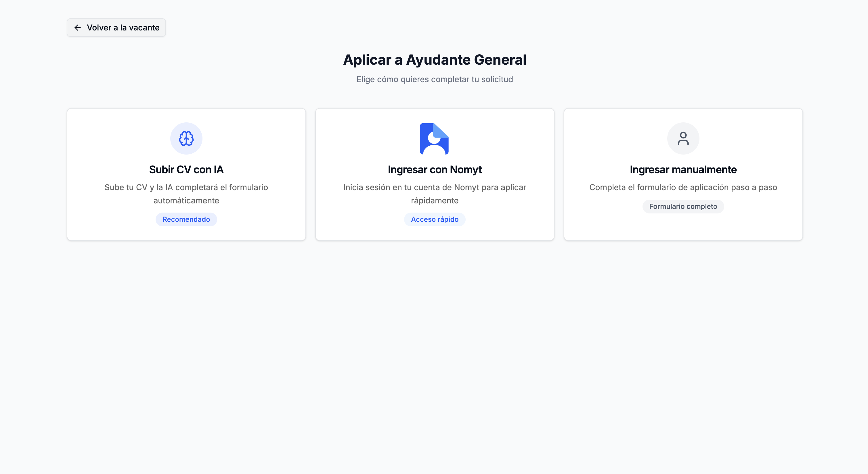Click the back arrow icon
Image resolution: width=868 pixels, height=474 pixels.
coord(78,28)
